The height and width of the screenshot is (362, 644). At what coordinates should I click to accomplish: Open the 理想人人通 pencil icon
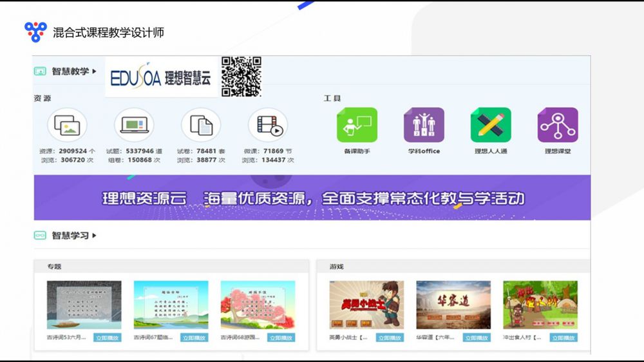(491, 125)
